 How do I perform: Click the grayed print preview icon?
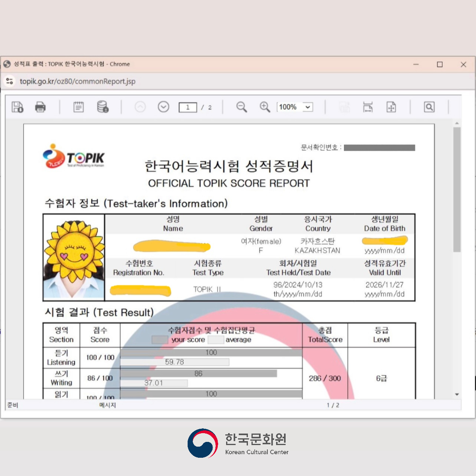pos(344,107)
